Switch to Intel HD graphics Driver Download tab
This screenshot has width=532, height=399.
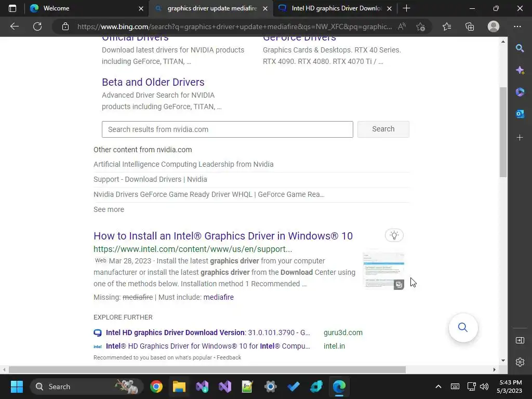[336, 8]
